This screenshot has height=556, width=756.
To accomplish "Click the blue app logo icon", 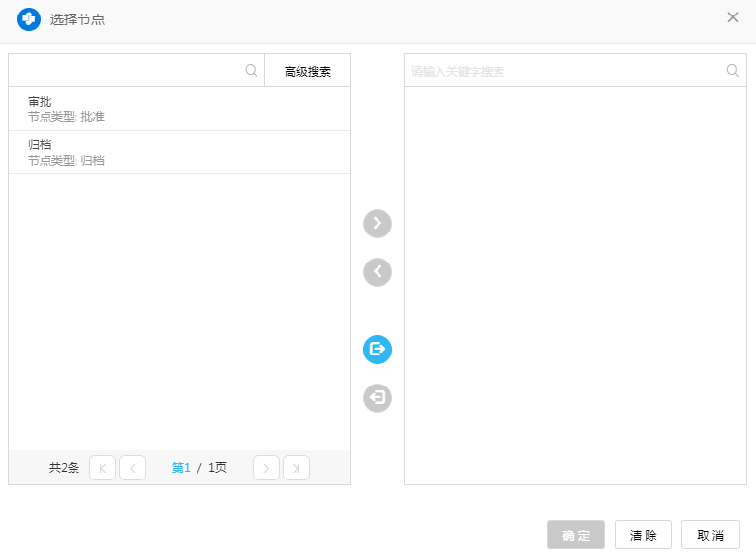I will (x=29, y=18).
